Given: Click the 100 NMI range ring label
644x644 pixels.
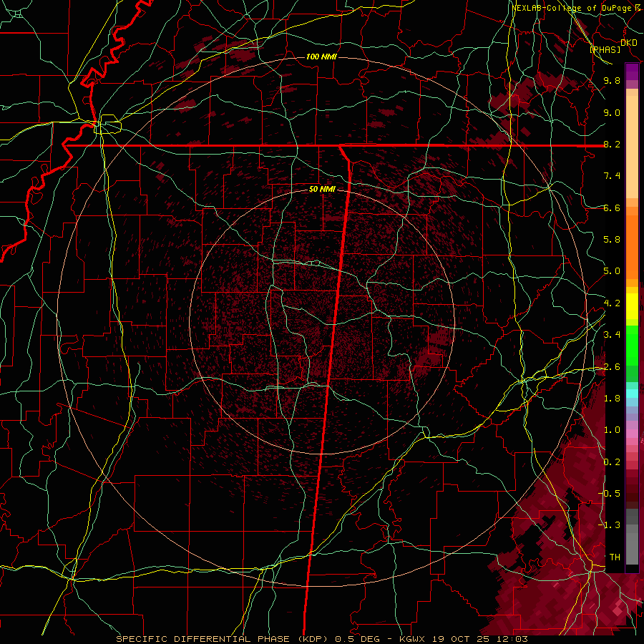Looking at the screenshot, I should (321, 57).
